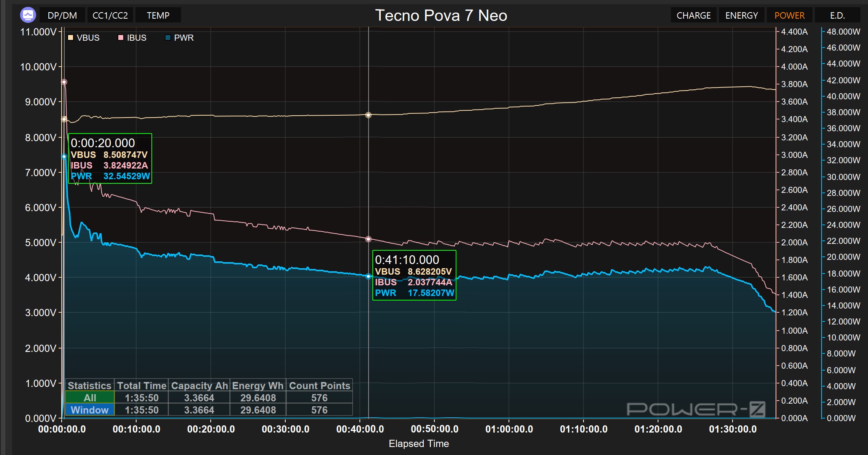Open the TEMP tab
Viewport: 868px width, 455px height.
pos(158,16)
